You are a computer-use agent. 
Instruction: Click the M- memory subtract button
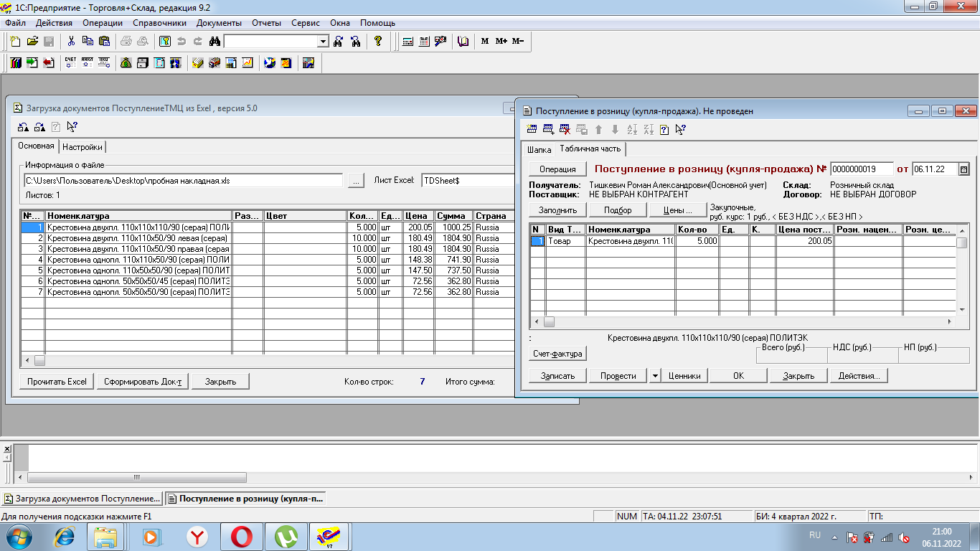[518, 42]
